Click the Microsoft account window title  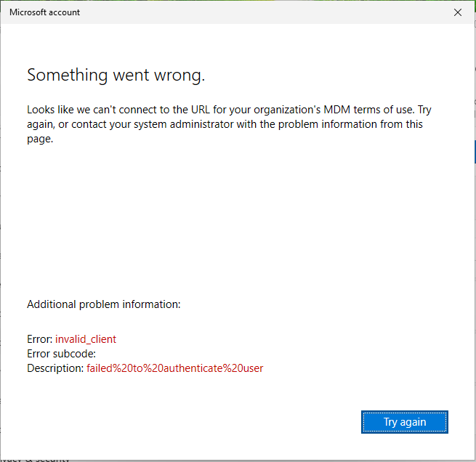coord(45,12)
